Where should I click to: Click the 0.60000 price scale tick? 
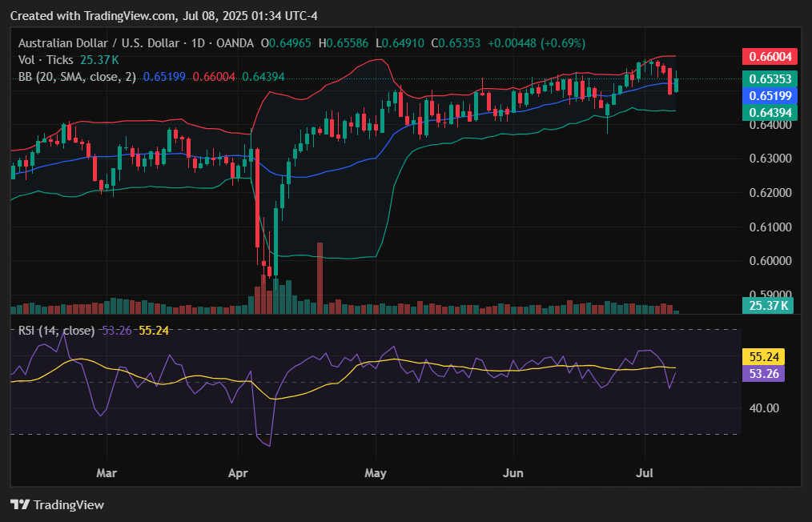tap(770, 260)
